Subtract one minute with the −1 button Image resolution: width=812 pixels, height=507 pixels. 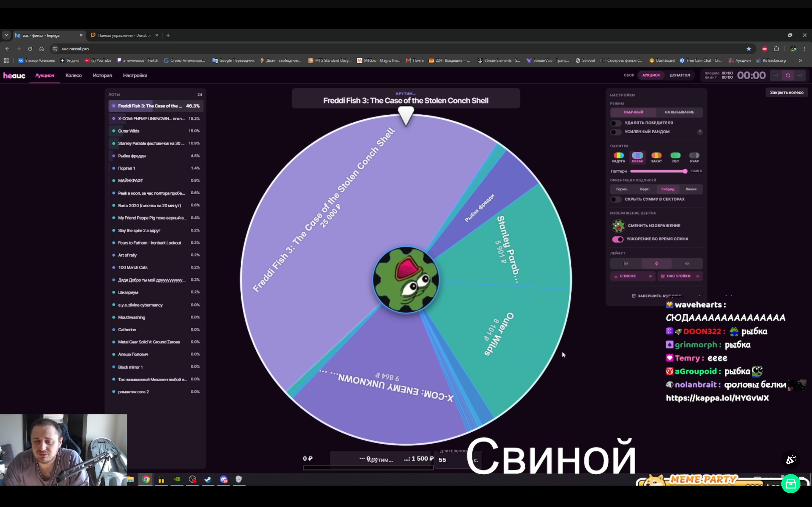(776, 75)
